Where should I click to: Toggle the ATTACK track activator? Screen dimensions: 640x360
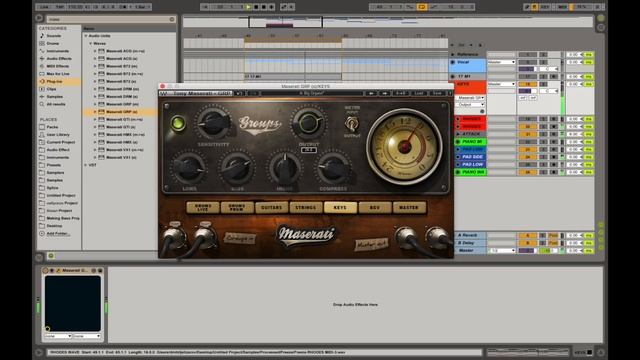pos(527,134)
